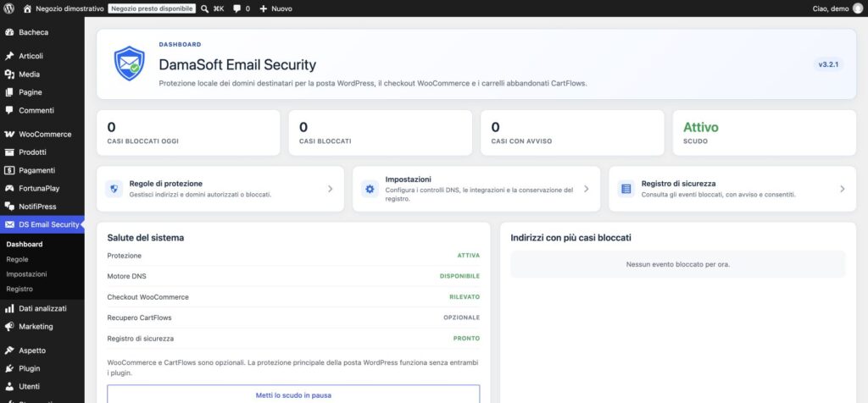Click the WordPress logo icon
868x403 pixels.
coord(8,8)
